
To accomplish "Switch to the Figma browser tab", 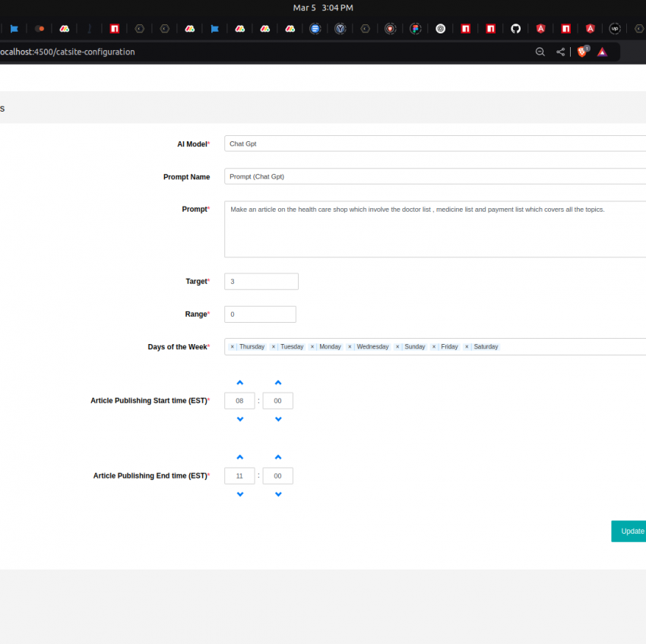I will (415, 28).
